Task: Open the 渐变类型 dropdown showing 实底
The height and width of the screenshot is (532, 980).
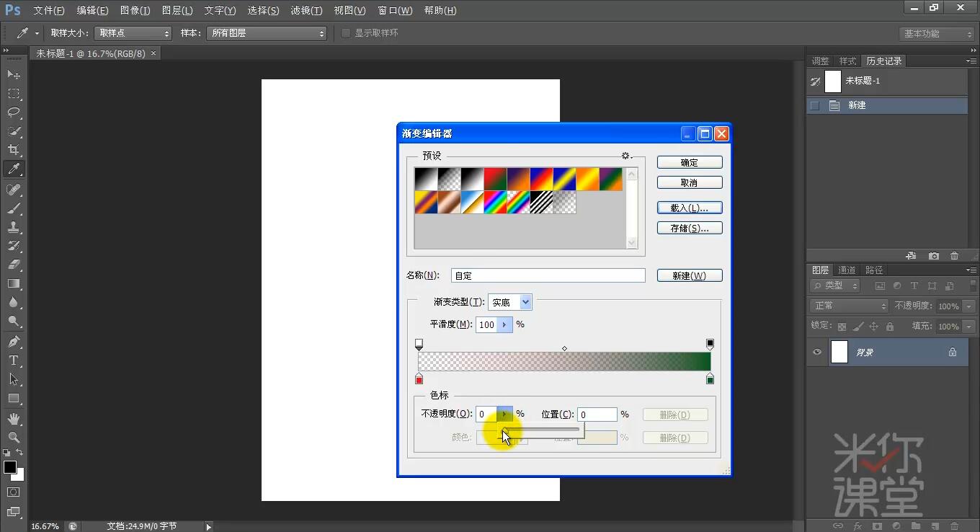Action: [x=510, y=302]
